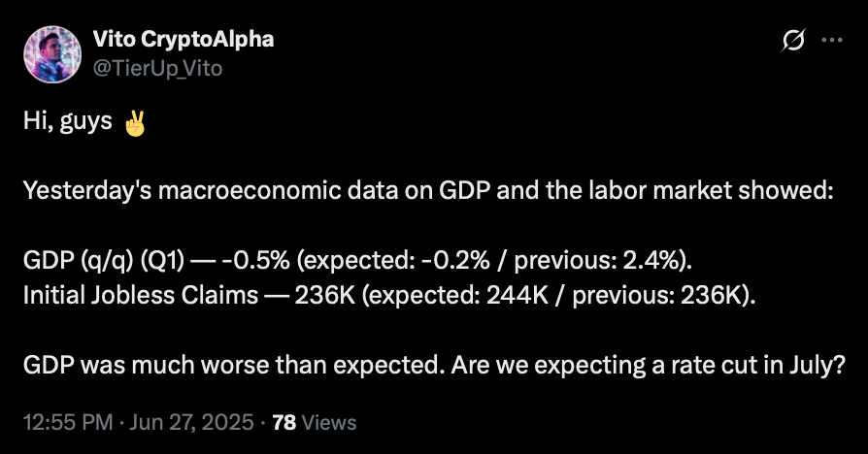
Task: Click the bold 78 view count
Action: (284, 423)
